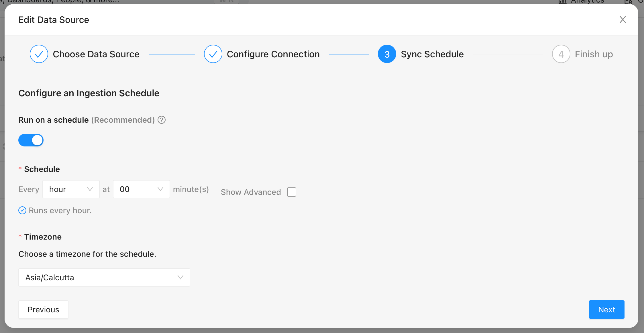Enable the Show Advanced checkbox

(x=291, y=192)
